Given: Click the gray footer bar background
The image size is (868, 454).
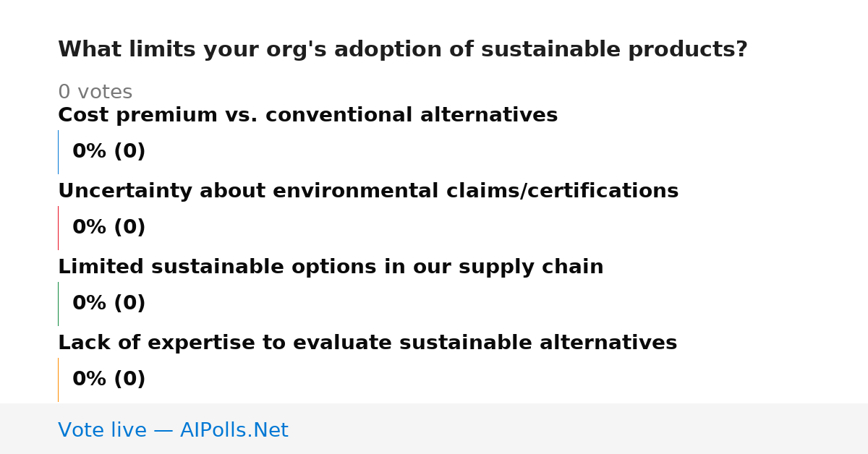Looking at the screenshot, I should pyautogui.click(x=579, y=429).
